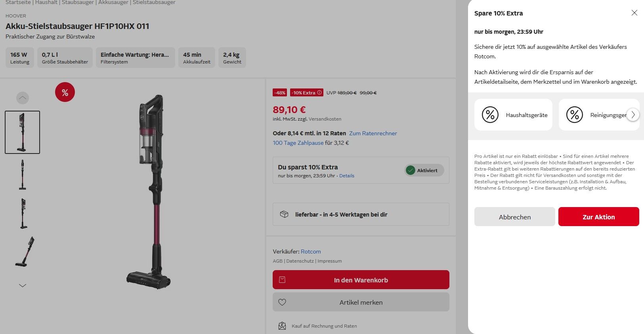Click the info icon on -10% Extra badge
Viewport: 644px width, 334px height.
pyautogui.click(x=319, y=93)
